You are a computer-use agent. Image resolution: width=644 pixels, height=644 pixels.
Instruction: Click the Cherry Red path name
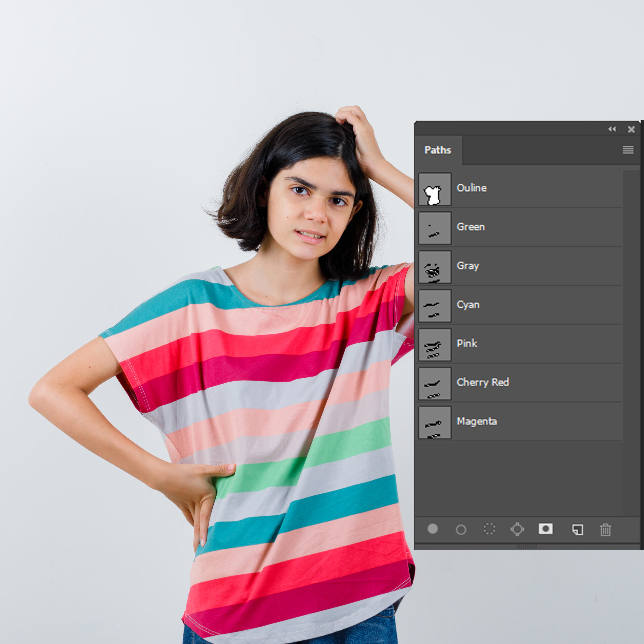[483, 382]
